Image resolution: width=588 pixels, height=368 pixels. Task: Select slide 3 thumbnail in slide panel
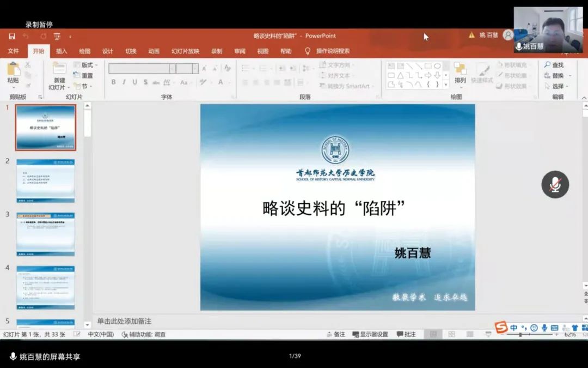[x=45, y=234]
